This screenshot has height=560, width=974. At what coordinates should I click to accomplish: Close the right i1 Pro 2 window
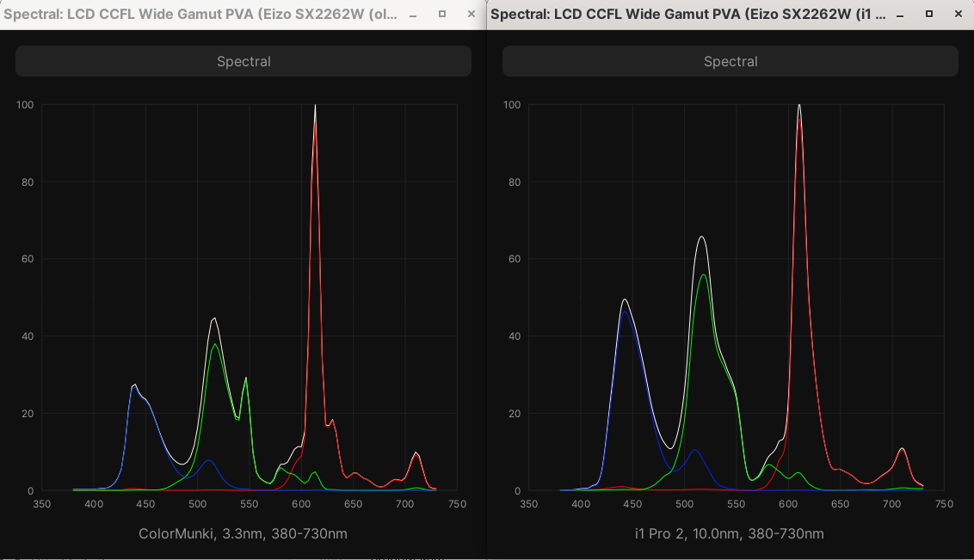tap(958, 15)
